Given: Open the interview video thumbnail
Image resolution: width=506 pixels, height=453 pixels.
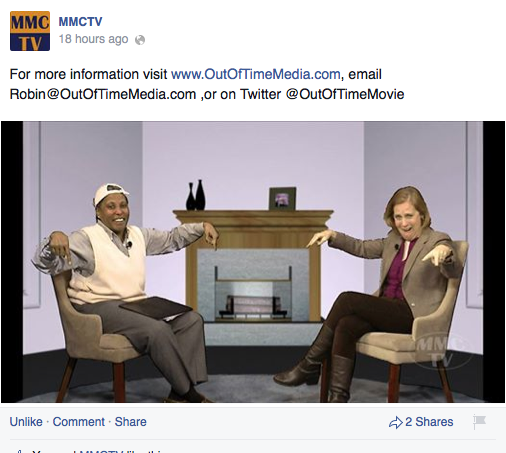Looking at the screenshot, I should pos(253,262).
